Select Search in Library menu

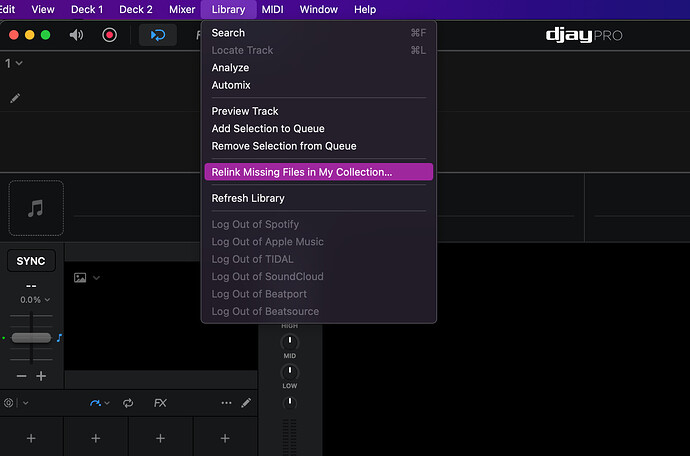point(319,33)
